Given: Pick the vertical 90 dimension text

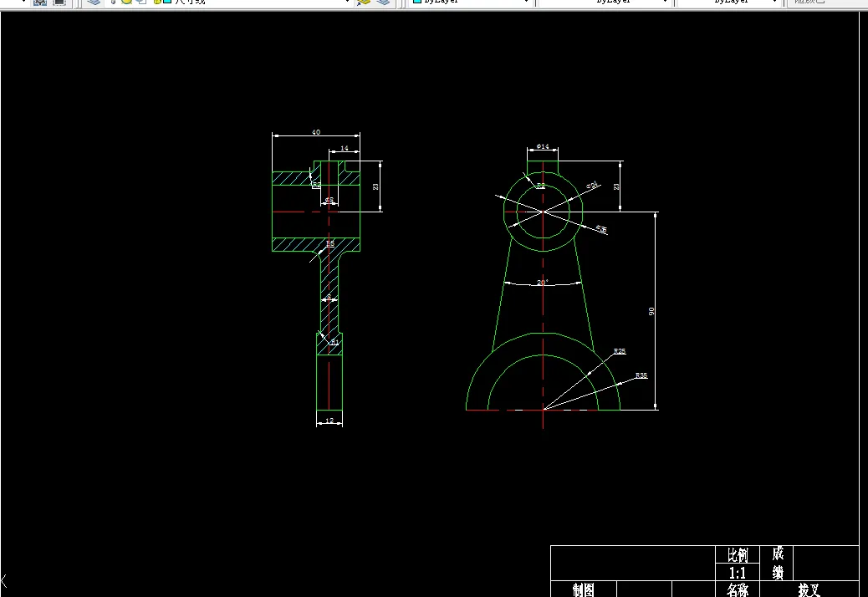Looking at the screenshot, I should (x=651, y=312).
